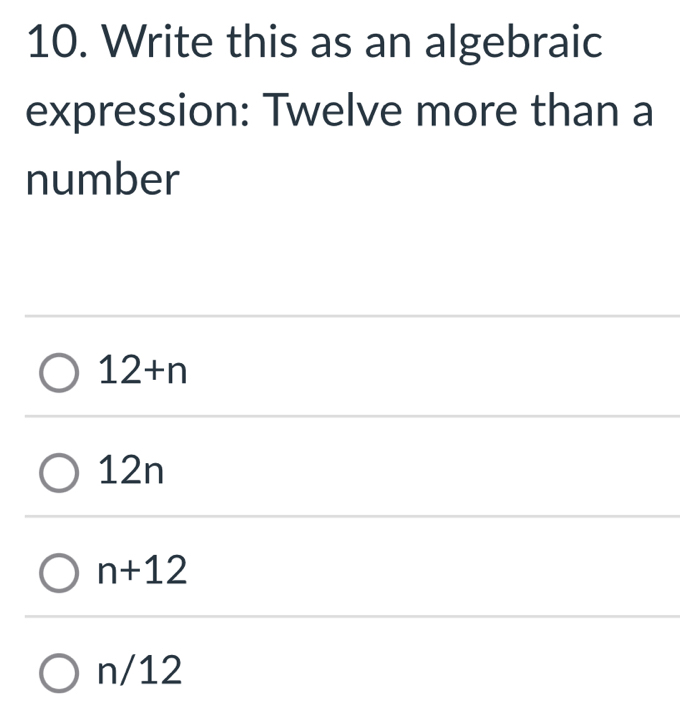The image size is (680, 718).
Task: Select the radio button for 12+n
Action: tap(59, 373)
